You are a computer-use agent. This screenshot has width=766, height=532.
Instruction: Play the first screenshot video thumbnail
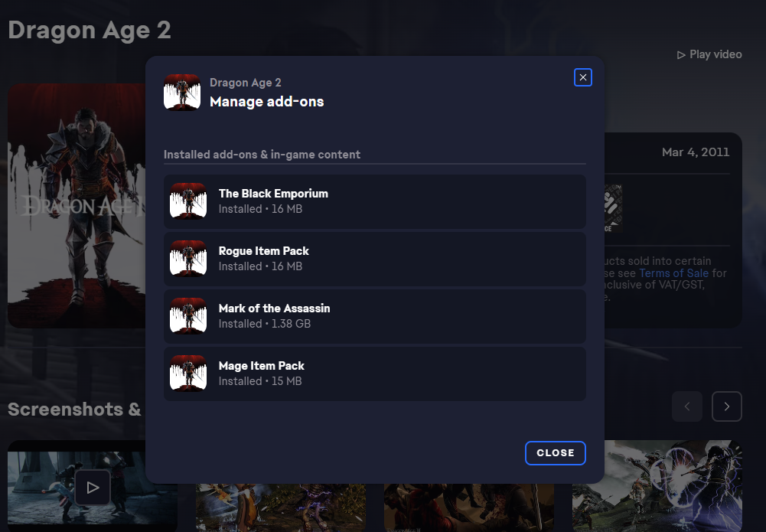pyautogui.click(x=93, y=487)
